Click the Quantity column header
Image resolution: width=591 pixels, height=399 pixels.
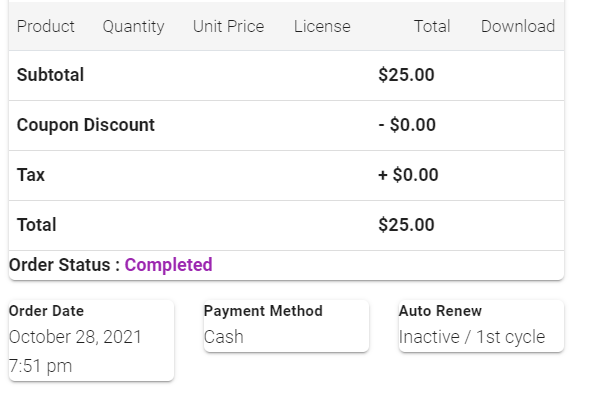point(133,27)
